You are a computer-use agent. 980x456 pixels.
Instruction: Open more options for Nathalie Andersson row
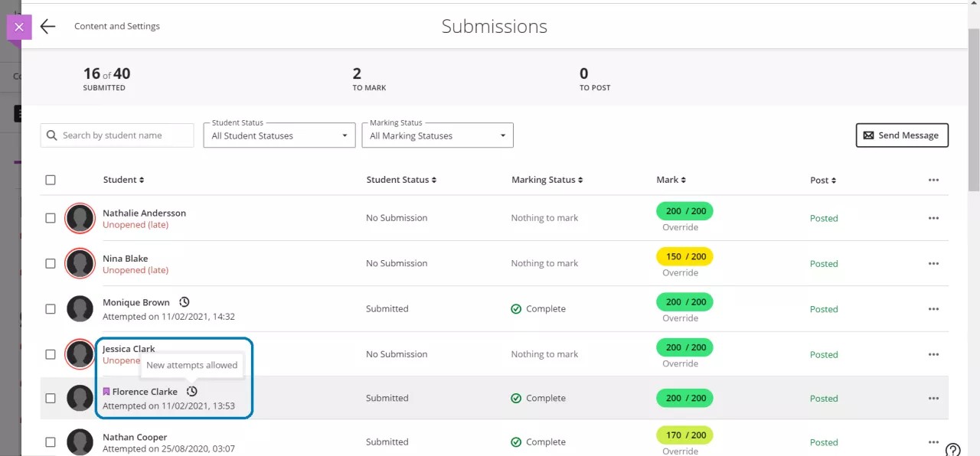[x=933, y=218]
